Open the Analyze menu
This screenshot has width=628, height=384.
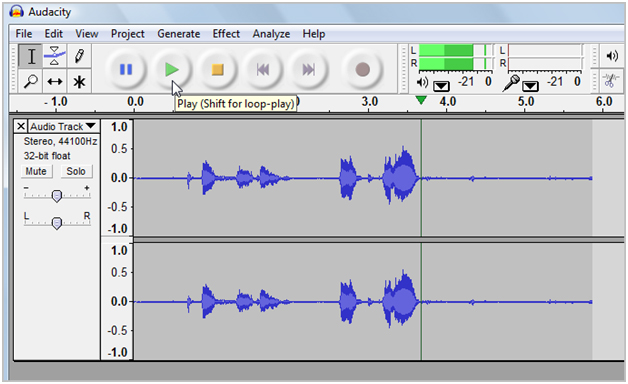coord(271,34)
